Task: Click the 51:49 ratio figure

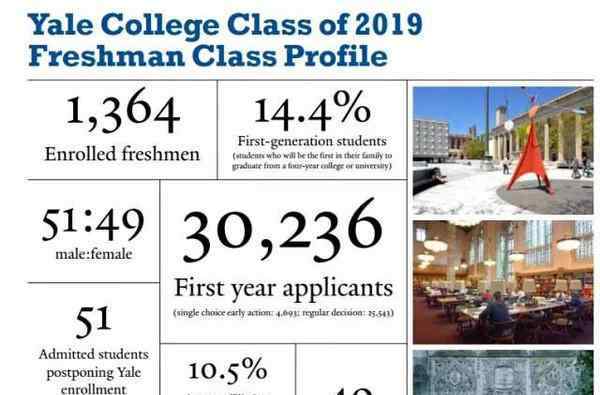Action: pyautogui.click(x=93, y=225)
